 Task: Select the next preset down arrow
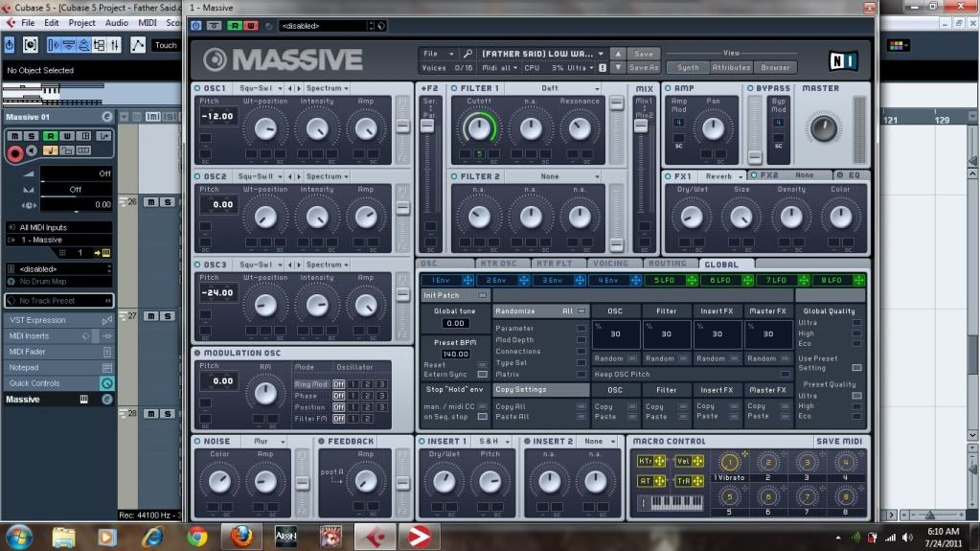point(618,67)
